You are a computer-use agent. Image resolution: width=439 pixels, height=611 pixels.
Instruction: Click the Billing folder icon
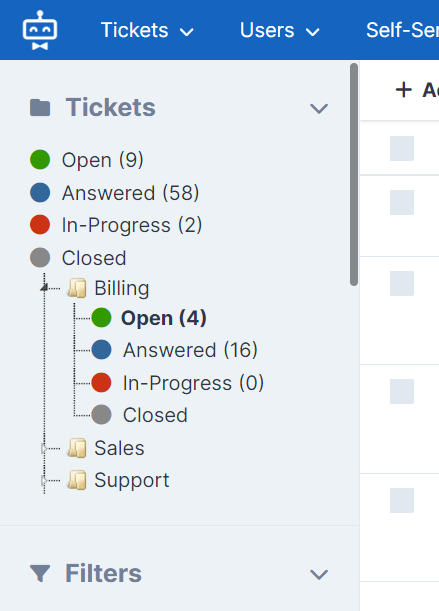click(77, 288)
